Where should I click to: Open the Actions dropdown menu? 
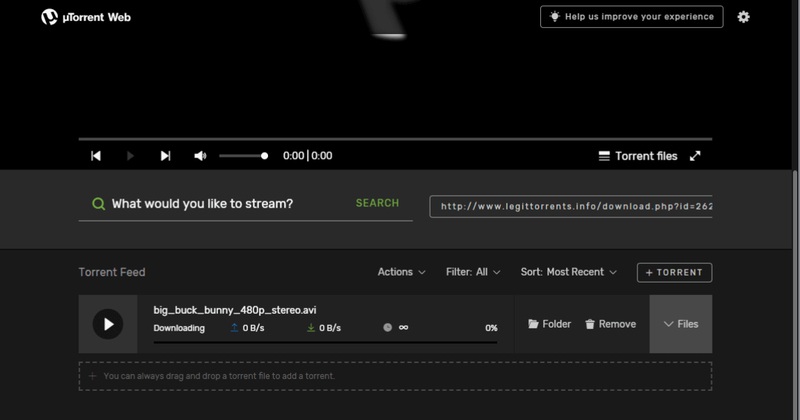pos(401,272)
